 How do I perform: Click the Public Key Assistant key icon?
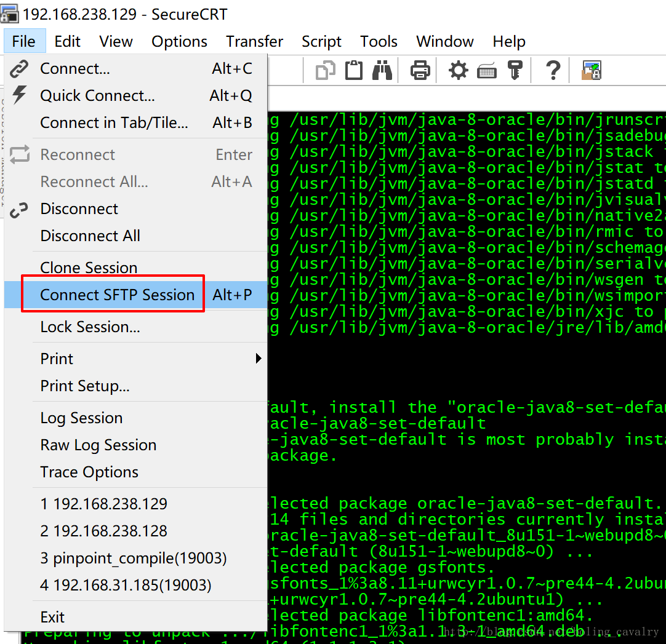[515, 71]
